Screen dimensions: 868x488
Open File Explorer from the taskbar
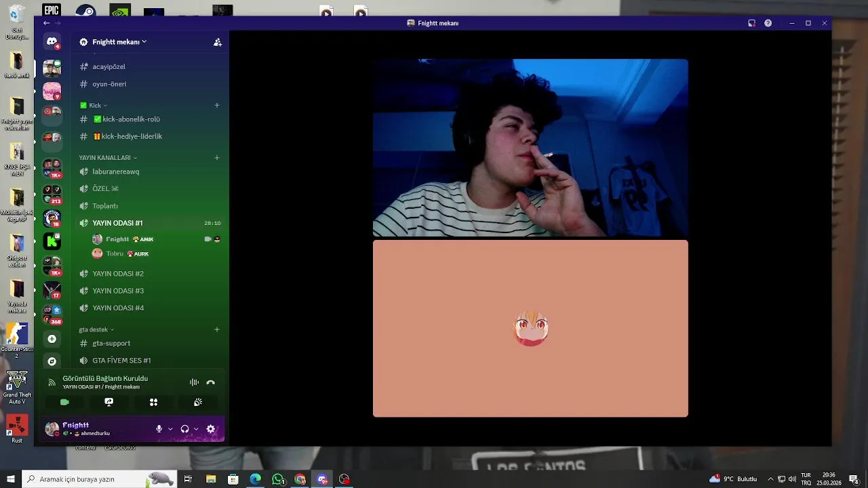click(x=211, y=479)
